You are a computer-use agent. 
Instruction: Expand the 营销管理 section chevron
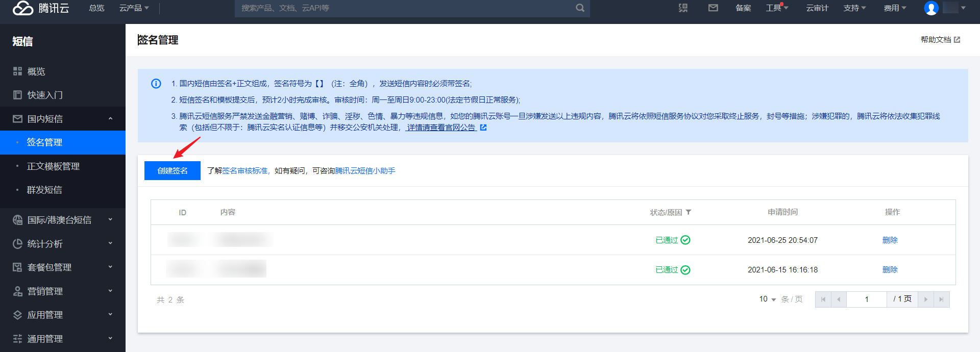click(110, 291)
